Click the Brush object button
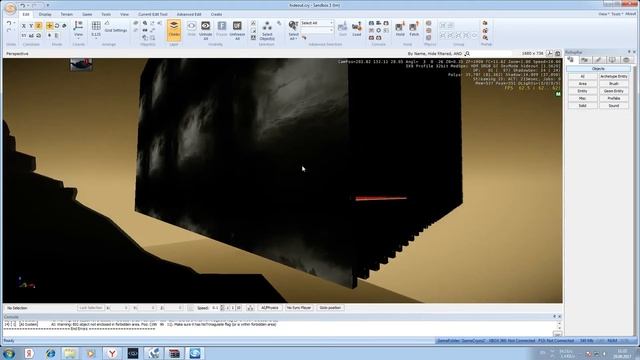The image size is (640, 360). click(x=613, y=84)
